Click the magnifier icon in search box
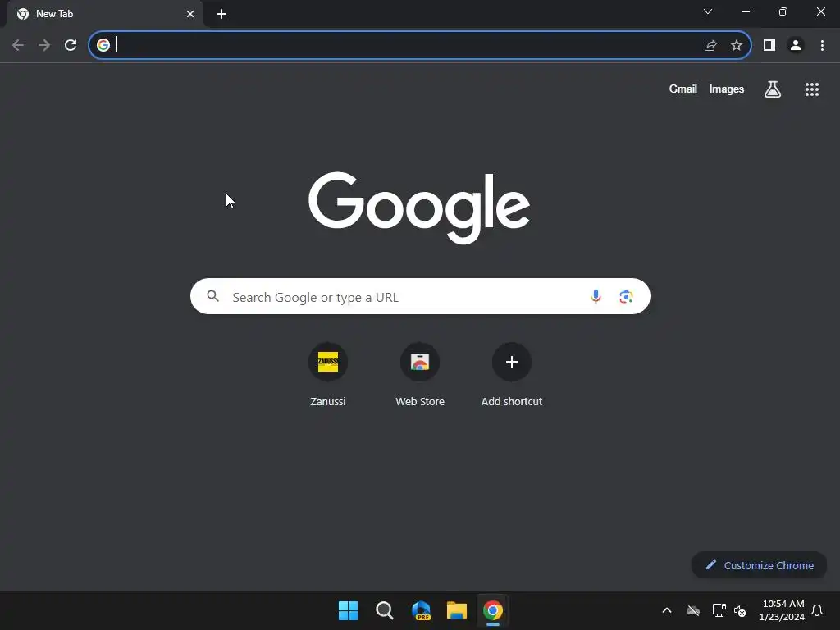This screenshot has height=630, width=840. coord(212,296)
